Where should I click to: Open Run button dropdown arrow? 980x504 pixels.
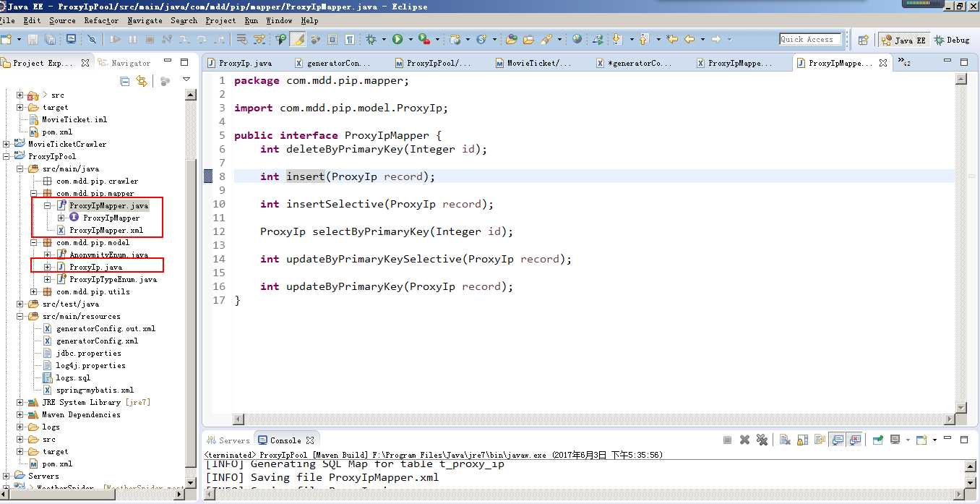[411, 40]
